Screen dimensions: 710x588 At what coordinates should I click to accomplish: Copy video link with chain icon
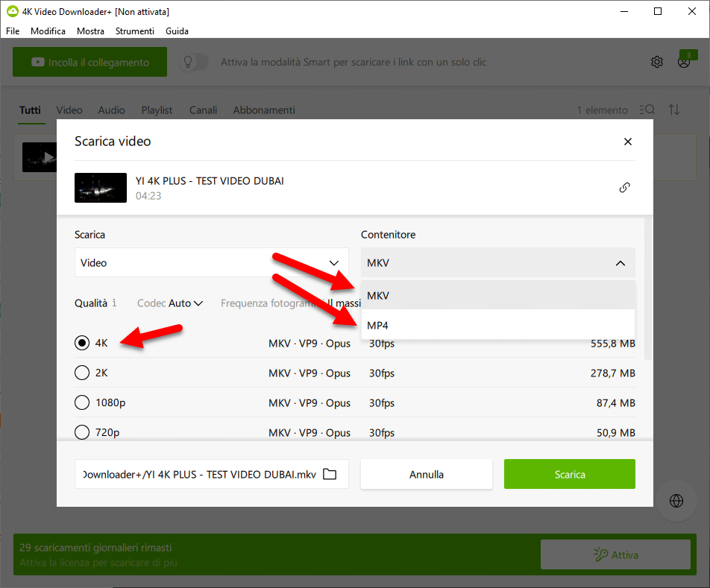click(624, 187)
